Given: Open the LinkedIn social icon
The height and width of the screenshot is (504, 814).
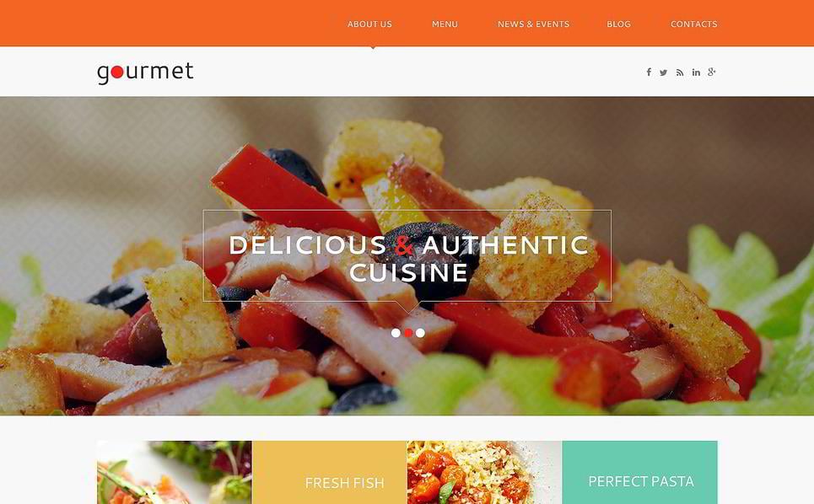Looking at the screenshot, I should click(696, 72).
